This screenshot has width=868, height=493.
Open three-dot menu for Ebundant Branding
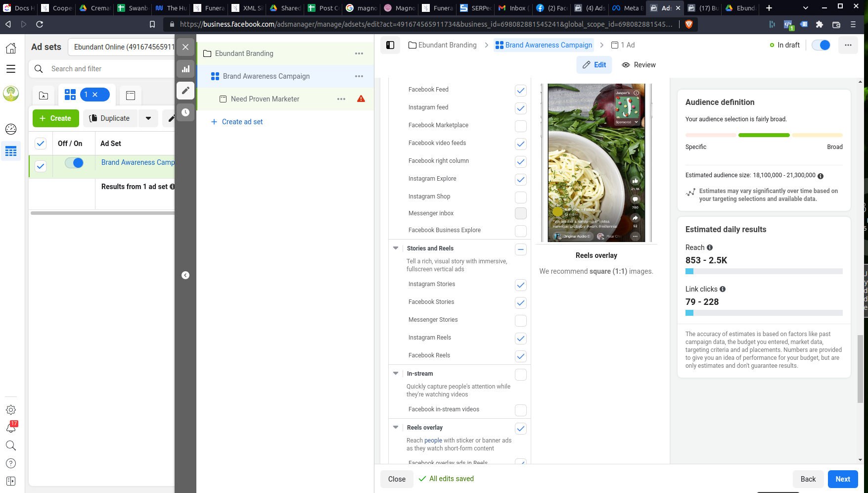tap(359, 53)
